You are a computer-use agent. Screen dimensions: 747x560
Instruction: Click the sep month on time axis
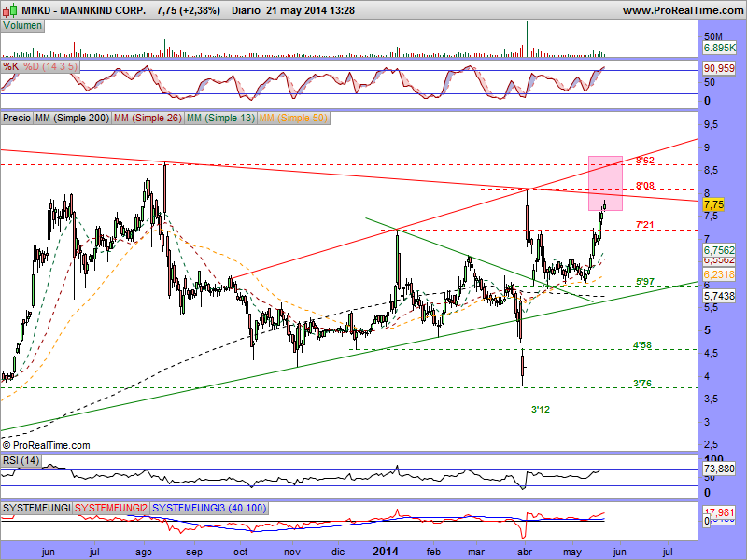[194, 552]
